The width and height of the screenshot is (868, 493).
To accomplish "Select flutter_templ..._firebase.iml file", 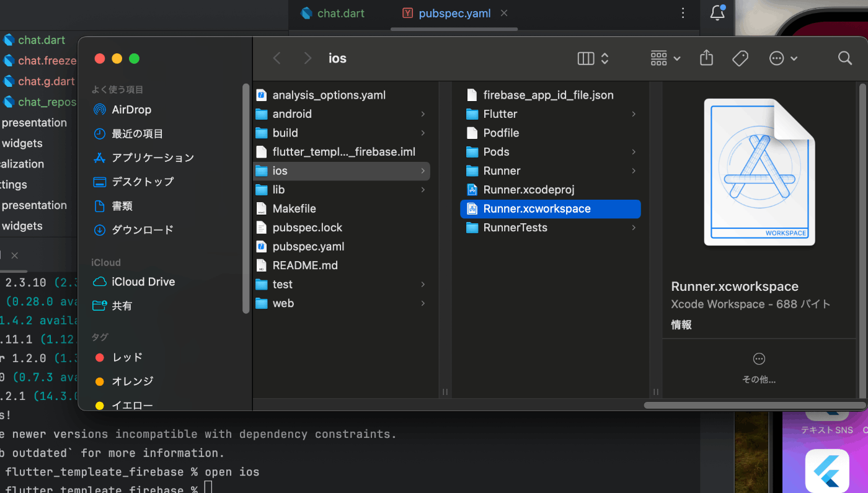I will click(x=336, y=152).
